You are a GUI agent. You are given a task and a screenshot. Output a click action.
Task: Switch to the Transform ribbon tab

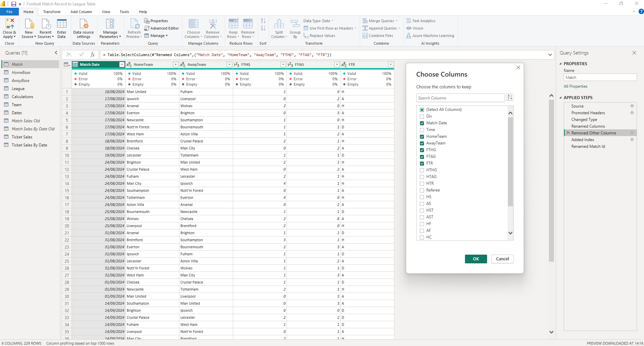(x=51, y=11)
